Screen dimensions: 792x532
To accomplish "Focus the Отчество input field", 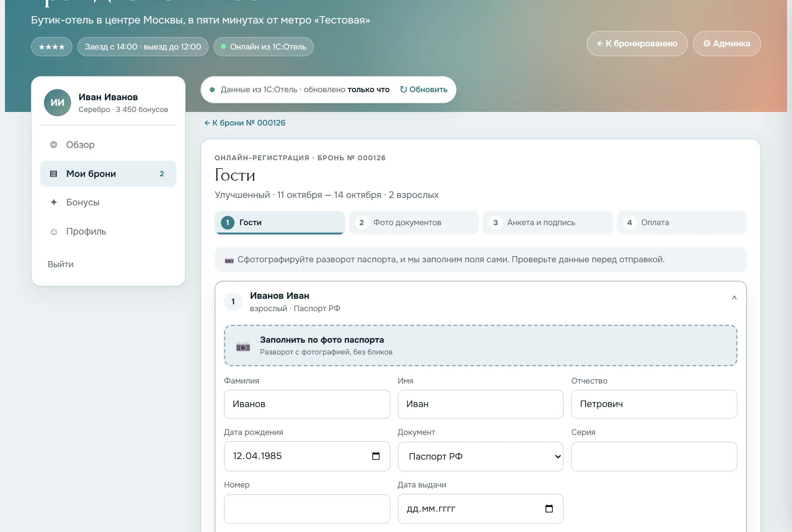I will (654, 404).
